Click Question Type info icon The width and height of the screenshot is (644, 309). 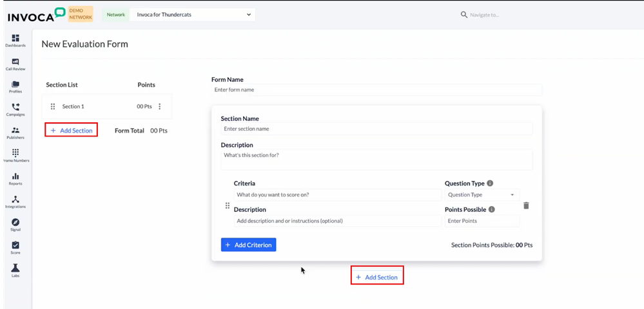[x=490, y=183]
